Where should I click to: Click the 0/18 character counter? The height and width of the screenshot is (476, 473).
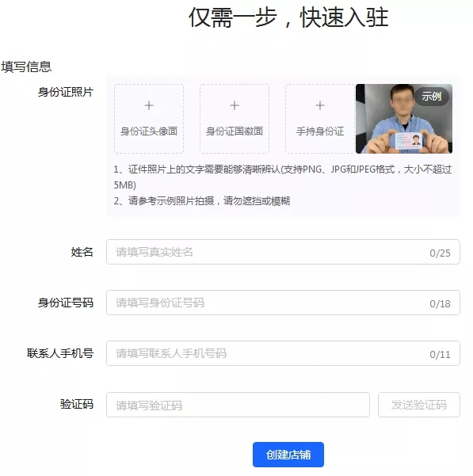(x=440, y=303)
